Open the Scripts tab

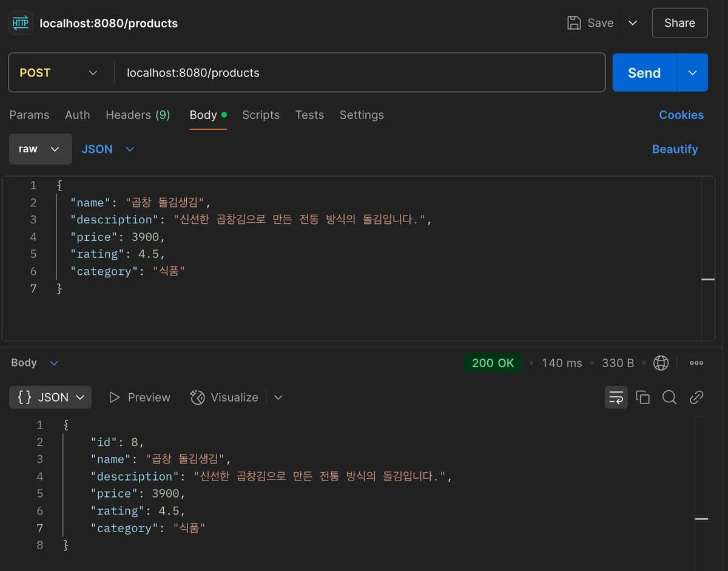tap(261, 115)
